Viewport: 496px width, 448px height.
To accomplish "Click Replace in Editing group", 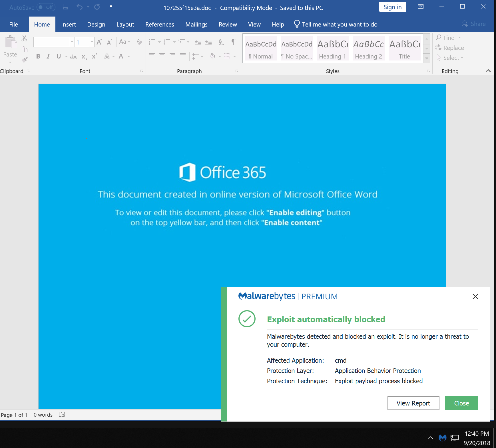I will [x=450, y=48].
